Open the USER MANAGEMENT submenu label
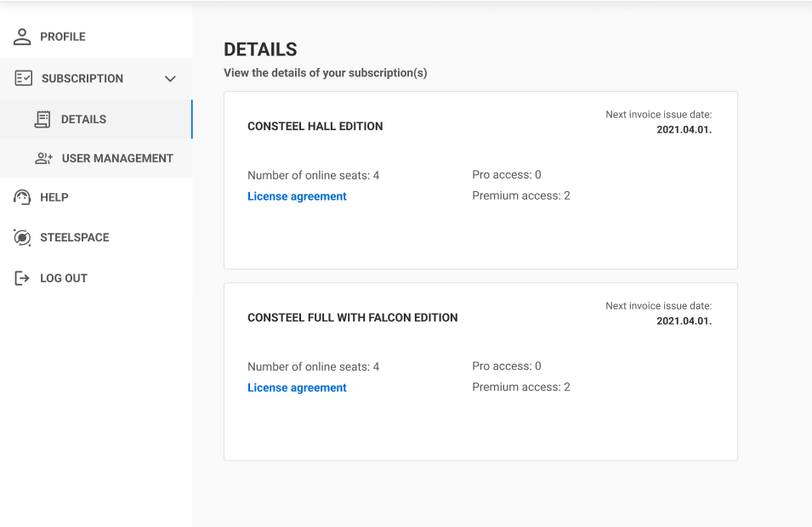The width and height of the screenshot is (812, 527). point(117,158)
